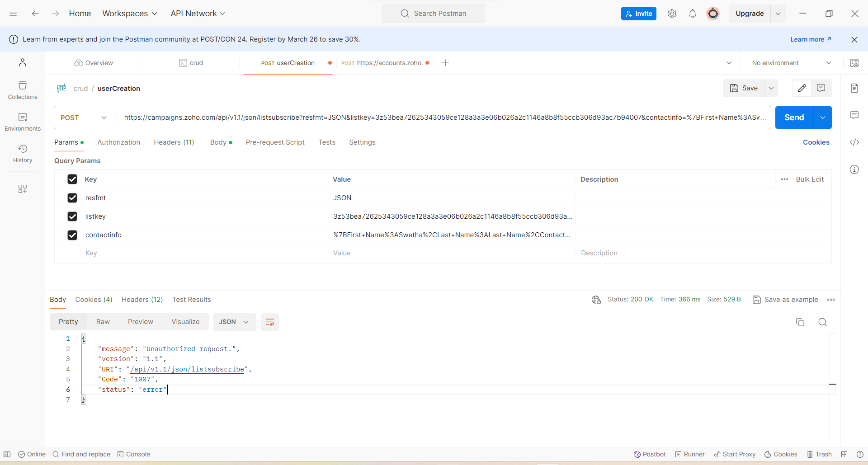This screenshot has width=868, height=465.
Task: Open the Headers (11) request tab
Action: click(x=174, y=142)
